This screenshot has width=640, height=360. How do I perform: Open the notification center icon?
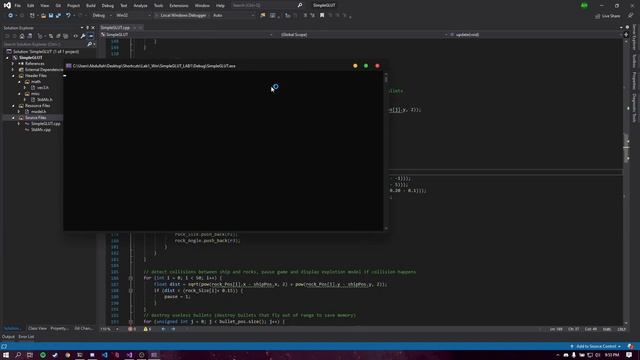[629, 355]
